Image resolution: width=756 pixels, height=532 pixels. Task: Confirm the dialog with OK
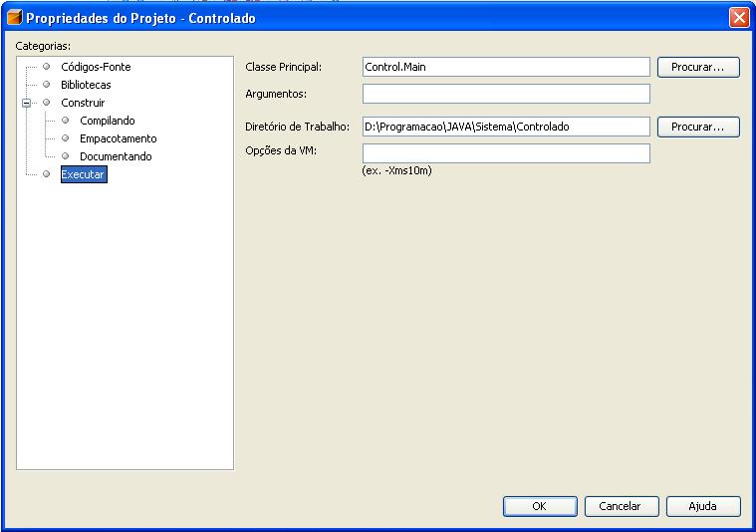tap(540, 506)
